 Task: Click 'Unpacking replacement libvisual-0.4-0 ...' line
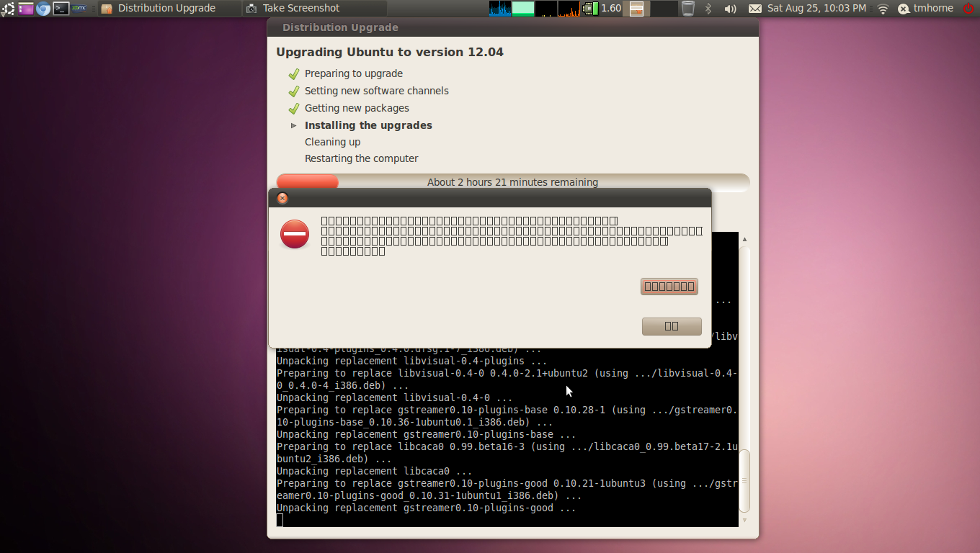[395, 397]
